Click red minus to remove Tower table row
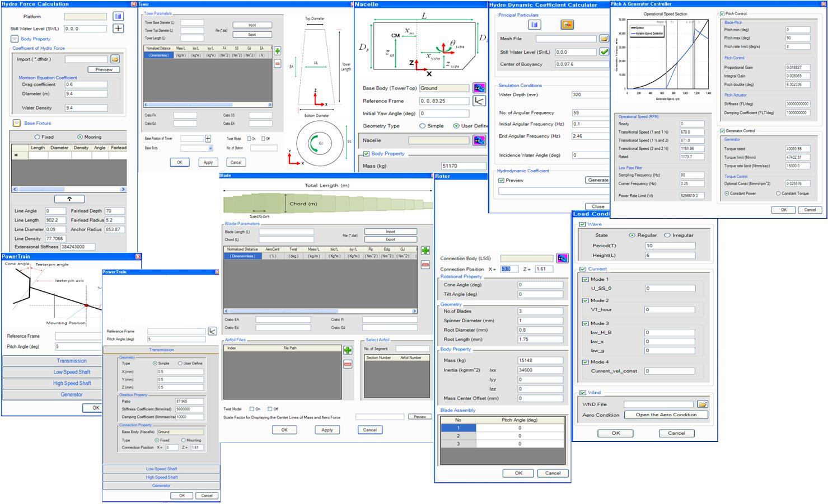Screen dimensions: 828x504 coord(277,64)
